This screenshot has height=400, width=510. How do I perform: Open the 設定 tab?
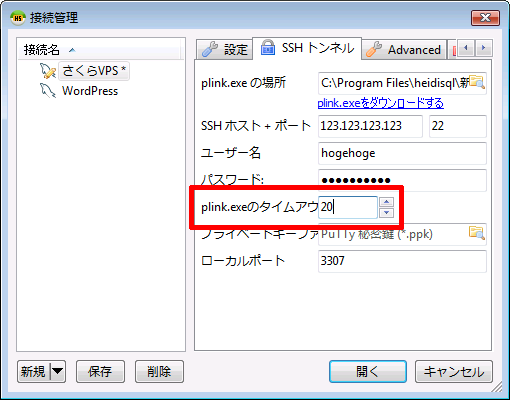point(224,50)
